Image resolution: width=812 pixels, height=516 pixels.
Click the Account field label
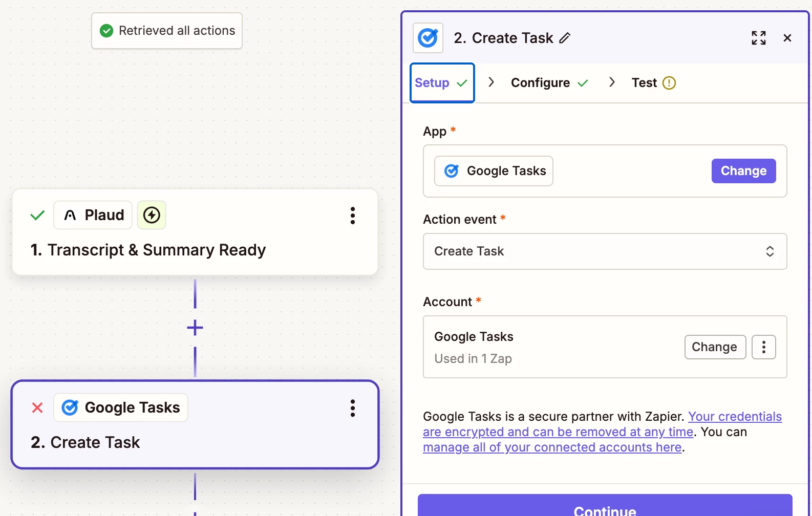click(x=447, y=302)
